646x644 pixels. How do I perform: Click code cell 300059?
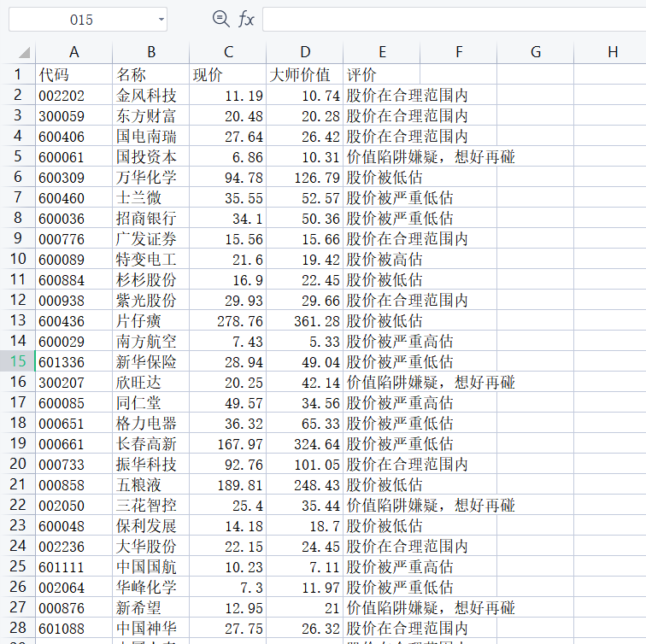tap(73, 115)
